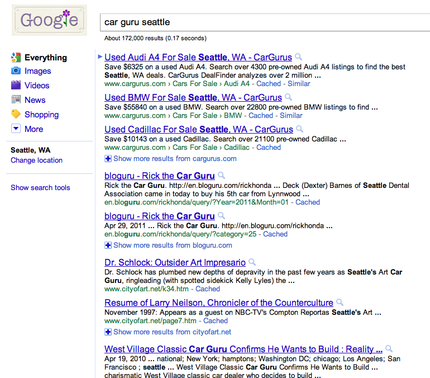Open Cached link for Audi A4 result
Viewport: 430px width, 378px height.
(x=268, y=84)
